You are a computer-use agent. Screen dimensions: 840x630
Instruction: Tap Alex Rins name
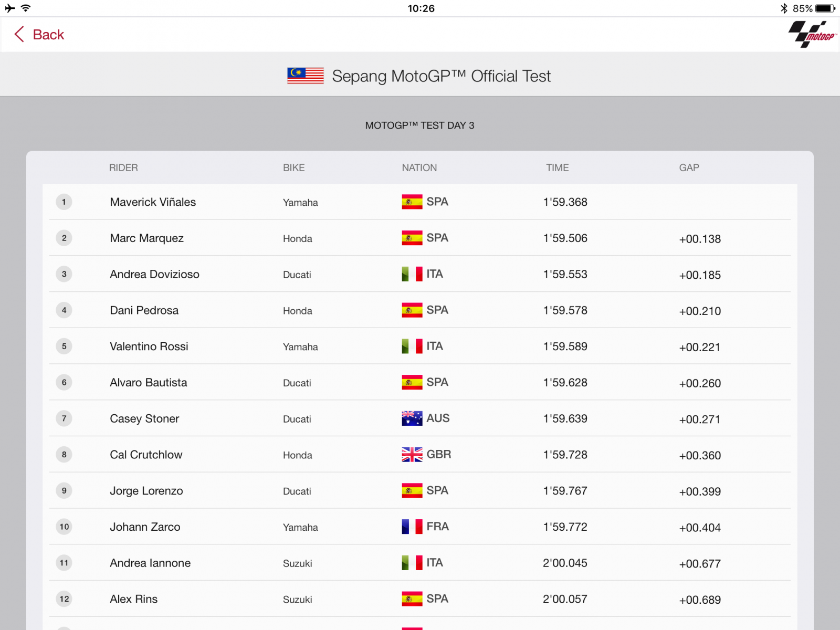(x=133, y=599)
